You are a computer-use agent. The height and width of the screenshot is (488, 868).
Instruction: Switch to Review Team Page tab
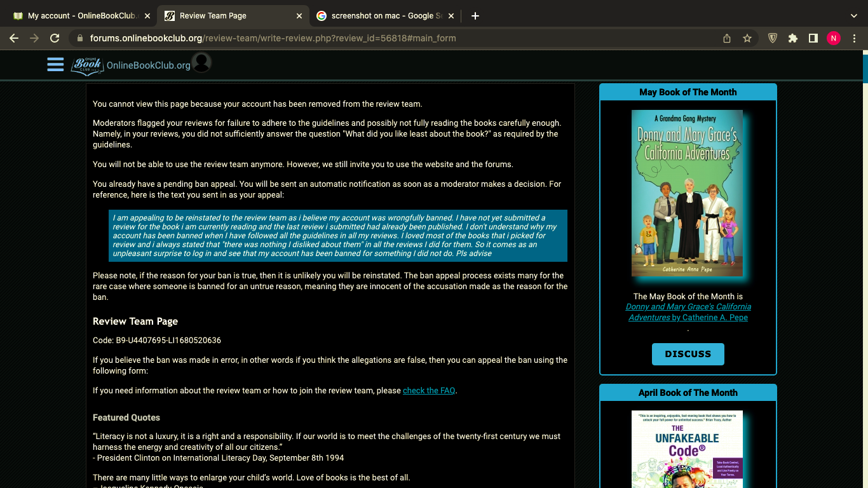tap(233, 16)
